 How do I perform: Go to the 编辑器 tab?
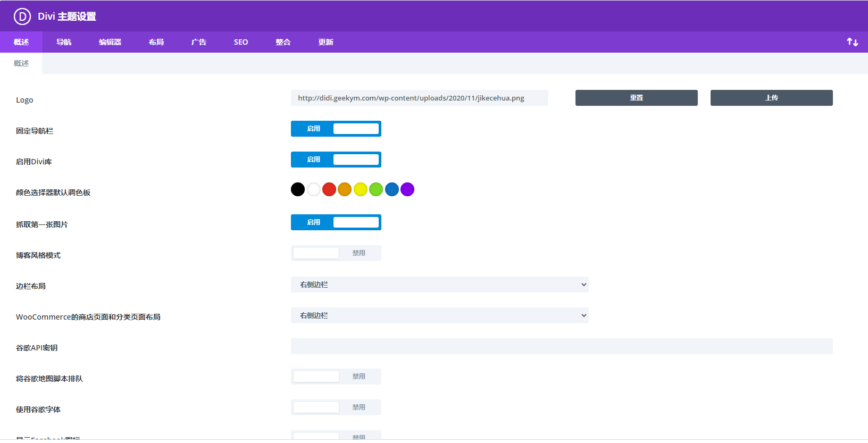(110, 42)
